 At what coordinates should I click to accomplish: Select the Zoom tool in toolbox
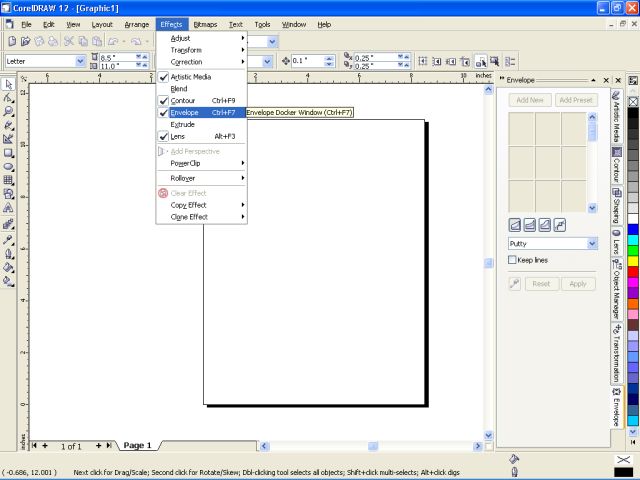[8, 111]
